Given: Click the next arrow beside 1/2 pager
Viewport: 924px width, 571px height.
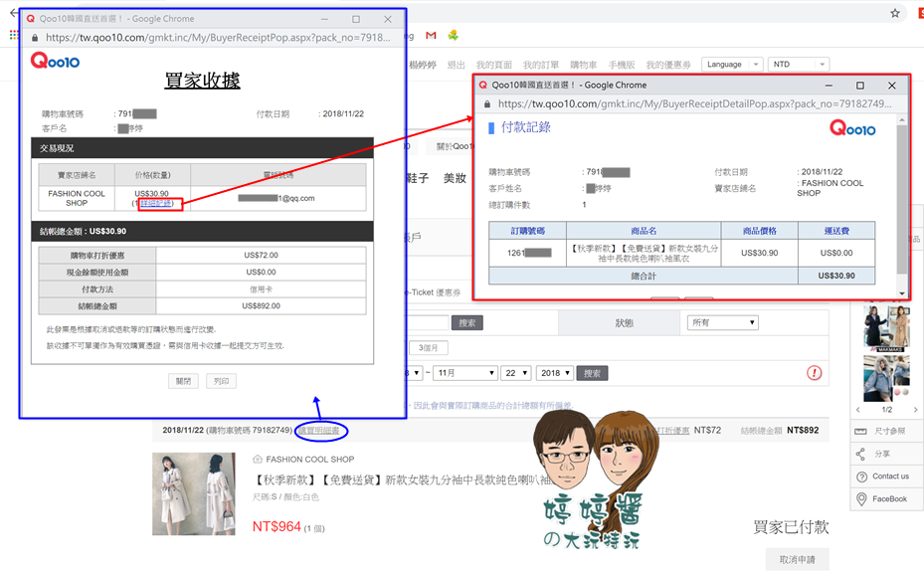Looking at the screenshot, I should pos(915,410).
